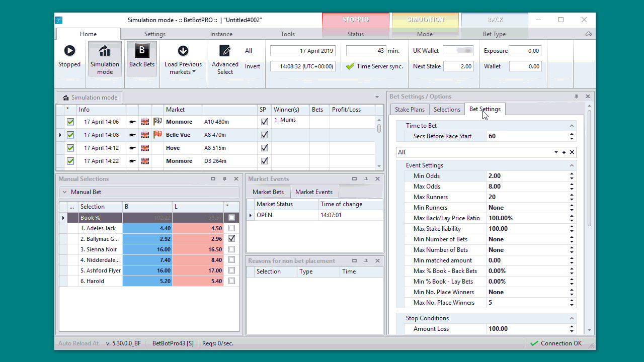Toggle SP checkbox for Hove
Screen dimensions: 644x362
click(265, 148)
